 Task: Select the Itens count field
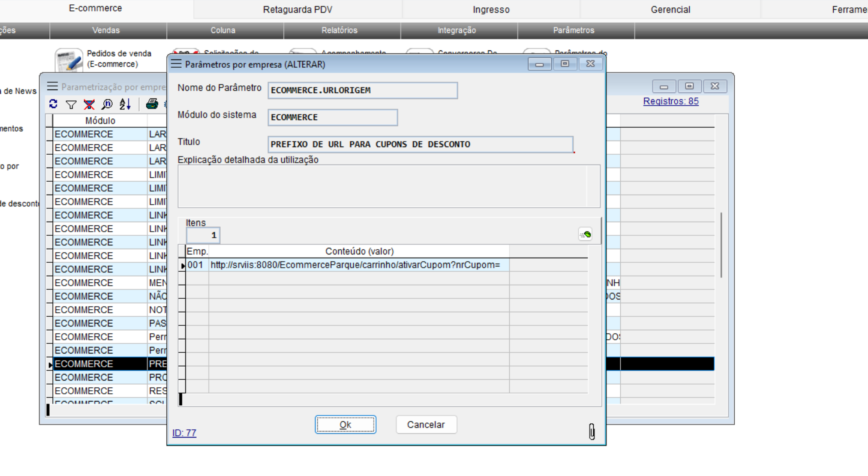click(203, 235)
